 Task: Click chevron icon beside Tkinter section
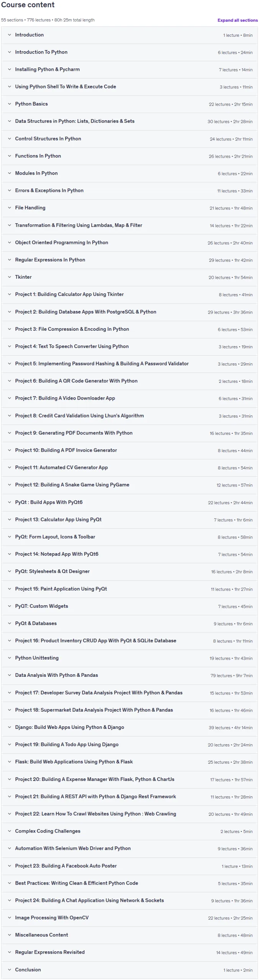(10, 277)
